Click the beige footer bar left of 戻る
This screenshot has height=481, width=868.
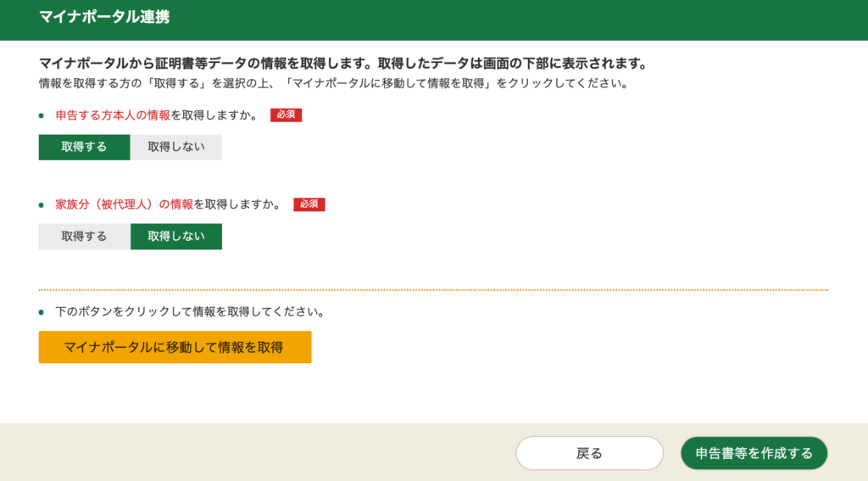pyautogui.click(x=254, y=453)
